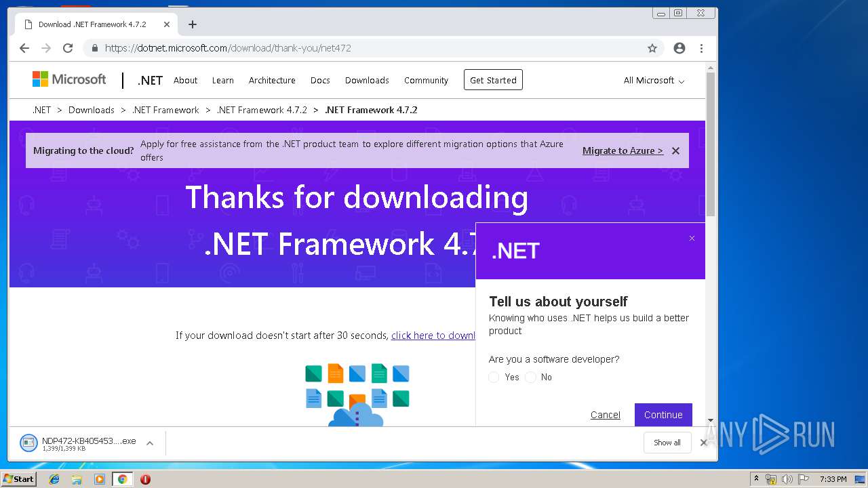This screenshot has height=488, width=868.
Task: Go back to the previous page
Action: coord(24,48)
